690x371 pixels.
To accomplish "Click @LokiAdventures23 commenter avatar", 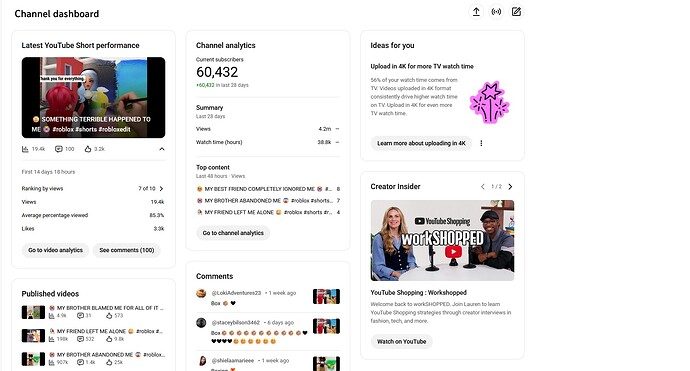I will (201, 293).
